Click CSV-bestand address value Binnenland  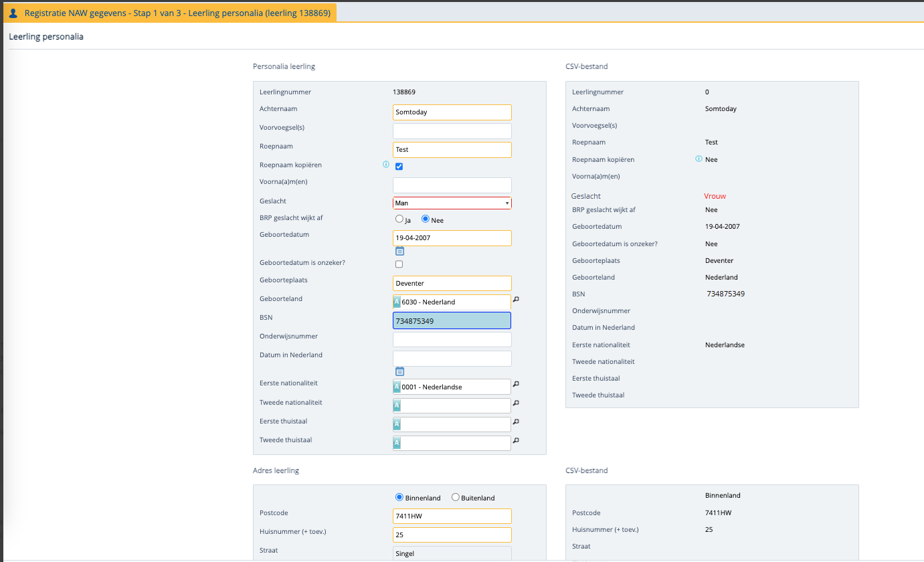723,496
